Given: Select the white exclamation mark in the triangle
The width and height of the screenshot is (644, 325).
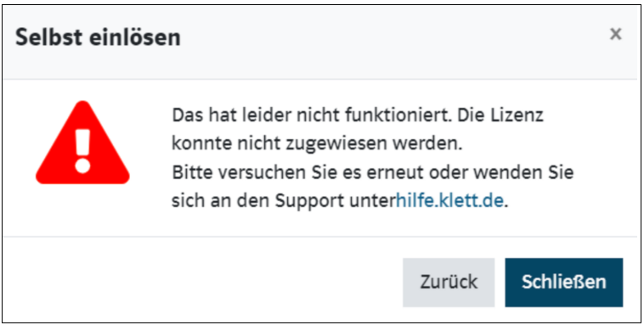Looking at the screenshot, I should pyautogui.click(x=82, y=150).
